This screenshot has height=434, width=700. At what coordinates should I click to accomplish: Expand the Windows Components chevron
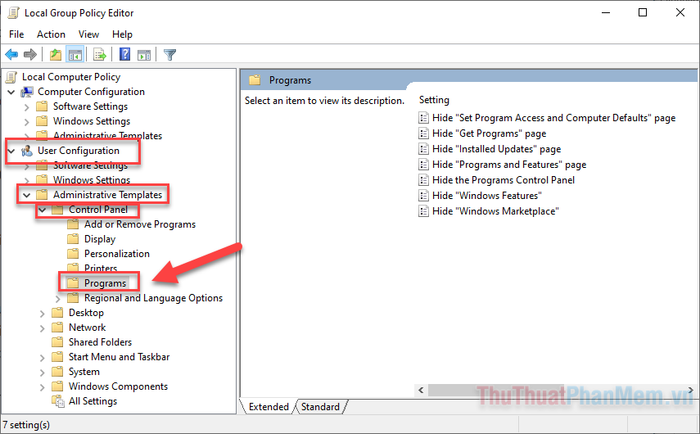(42, 388)
